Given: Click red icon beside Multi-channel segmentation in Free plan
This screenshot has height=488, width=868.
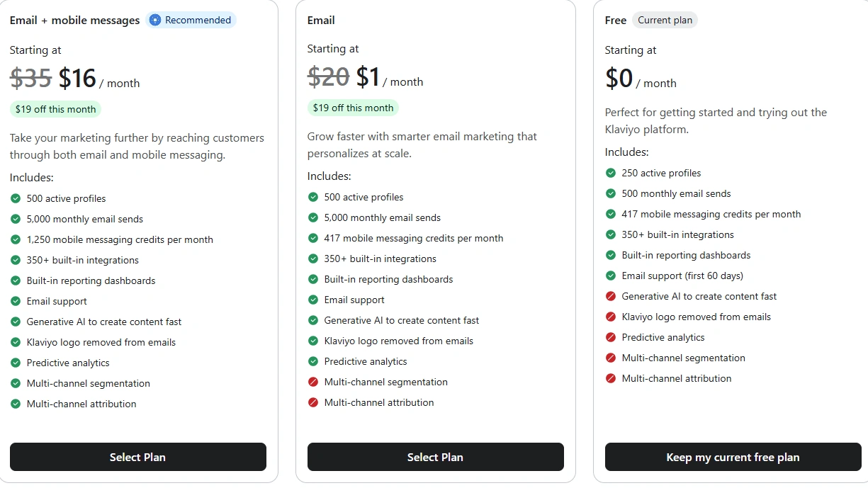Looking at the screenshot, I should click(611, 358).
